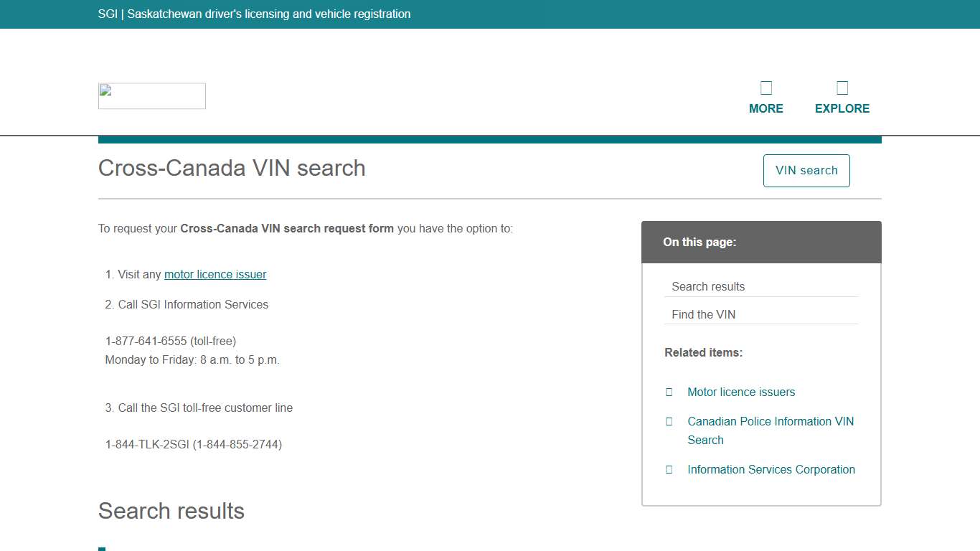Click the icon beside Information Services Corporation
This screenshot has width=980, height=551.
coord(669,469)
